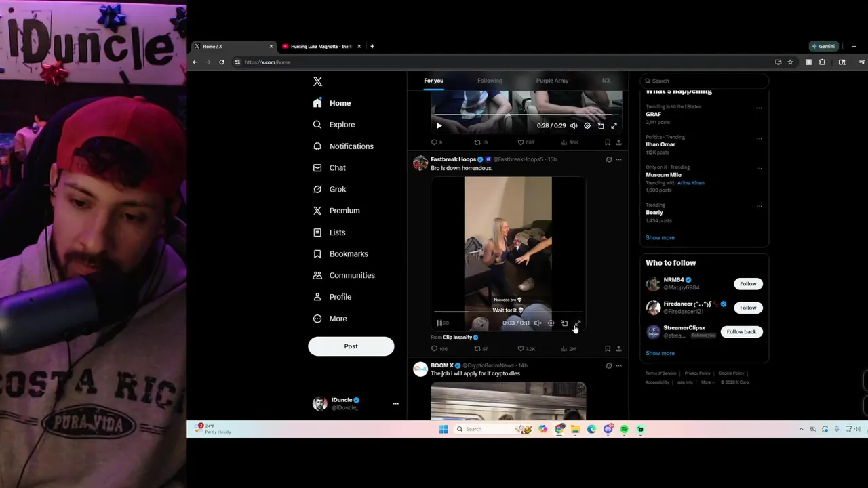This screenshot has width=868, height=488.
Task: Open the top video in fullscreen
Action: click(x=614, y=125)
